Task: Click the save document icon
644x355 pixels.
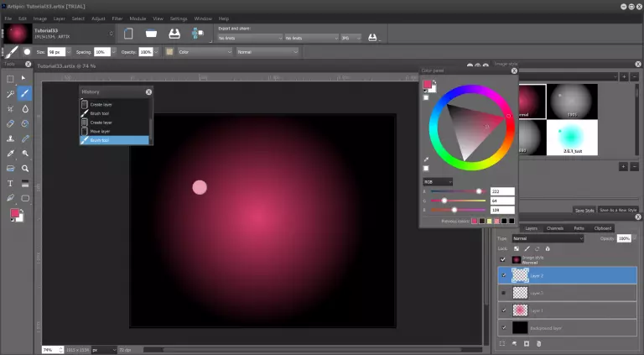Action: pos(174,34)
